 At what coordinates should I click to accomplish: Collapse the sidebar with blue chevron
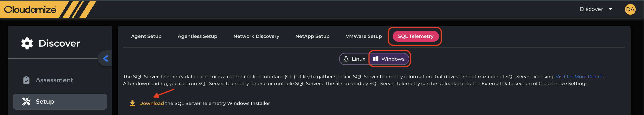pos(105,59)
